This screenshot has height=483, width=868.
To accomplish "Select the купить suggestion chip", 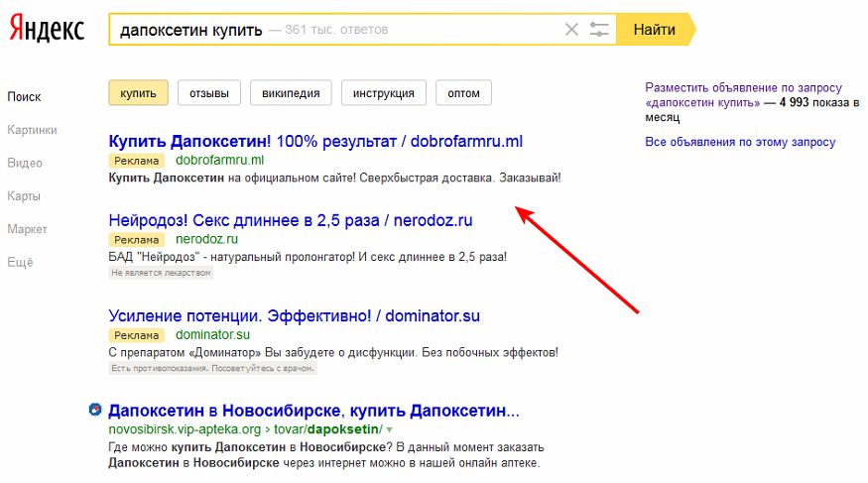I will pos(139,93).
